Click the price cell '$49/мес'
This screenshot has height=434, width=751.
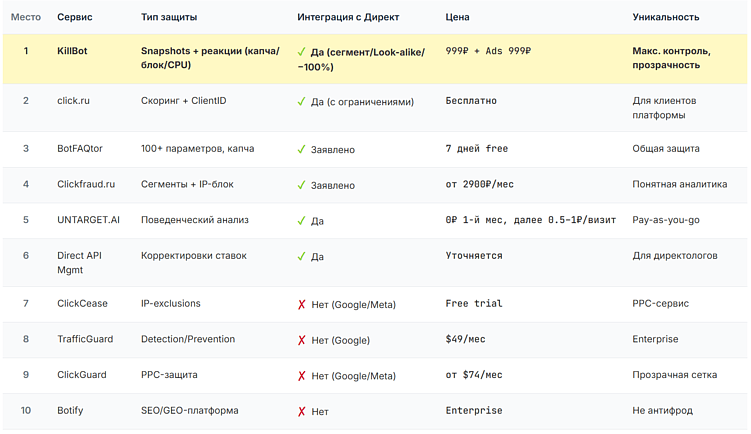(x=465, y=339)
